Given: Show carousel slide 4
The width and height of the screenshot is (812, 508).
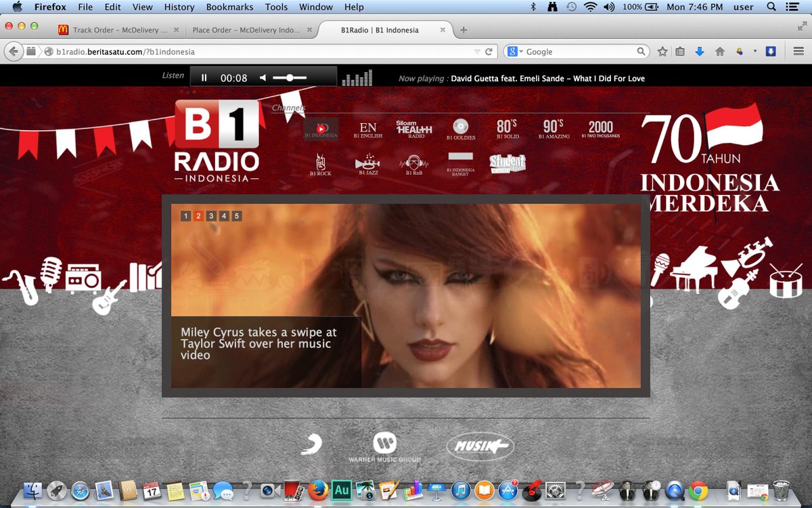Looking at the screenshot, I should point(224,216).
